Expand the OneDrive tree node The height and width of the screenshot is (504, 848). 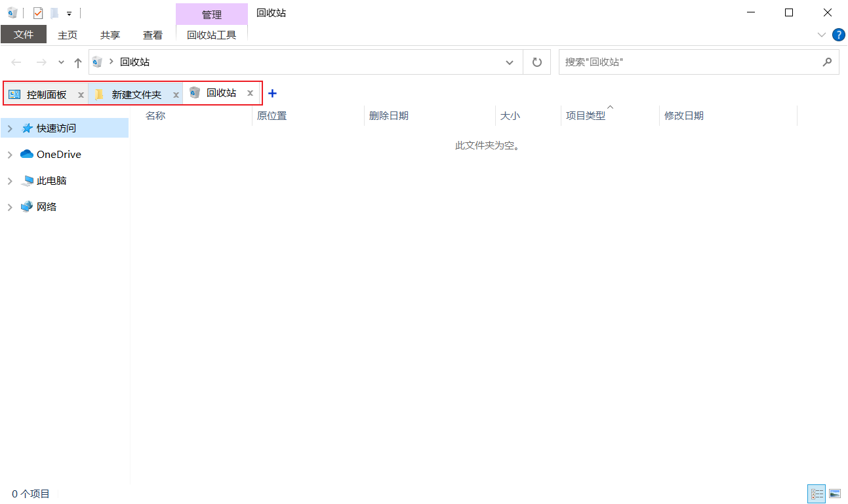click(10, 155)
